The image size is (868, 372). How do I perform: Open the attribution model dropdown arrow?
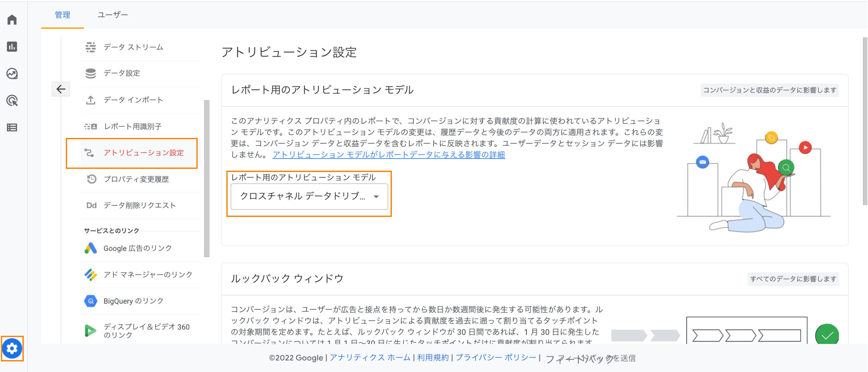click(x=376, y=197)
